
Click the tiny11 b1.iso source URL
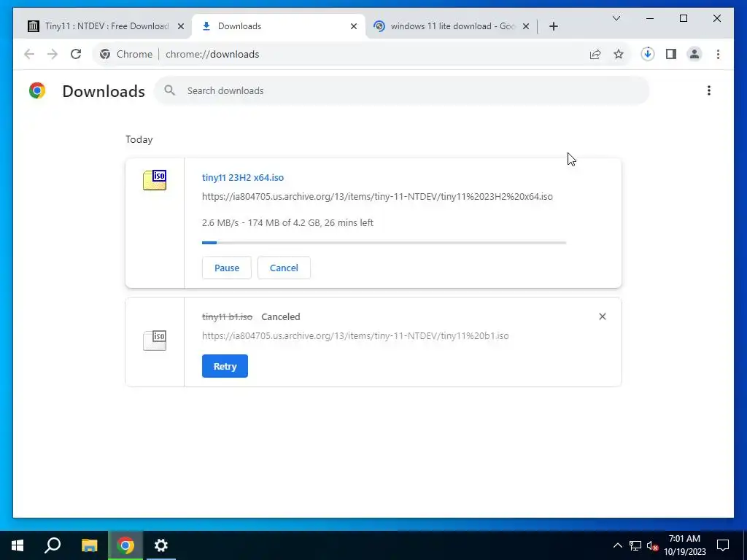pyautogui.click(x=355, y=335)
